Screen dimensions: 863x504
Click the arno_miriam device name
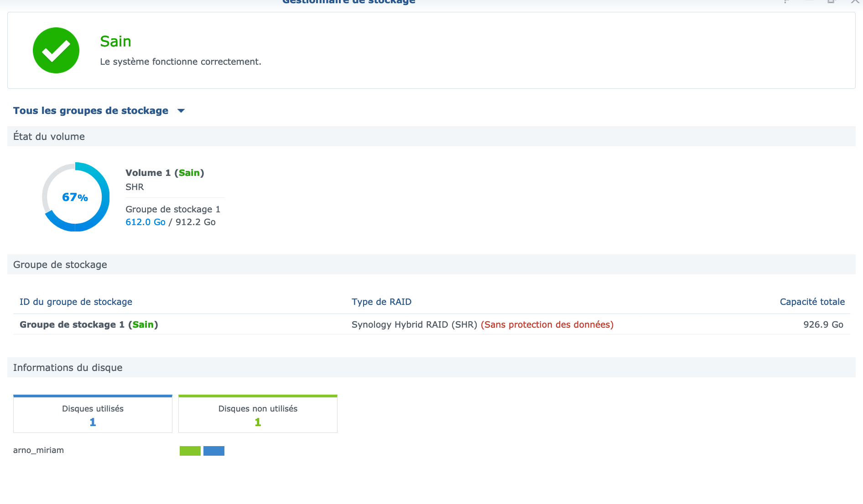[38, 450]
